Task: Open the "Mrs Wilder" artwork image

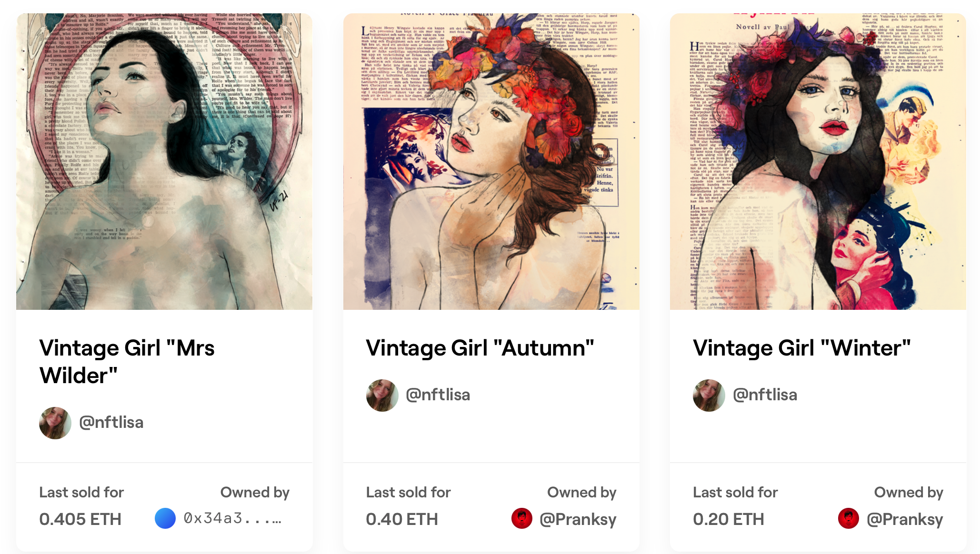Action: pos(164,162)
